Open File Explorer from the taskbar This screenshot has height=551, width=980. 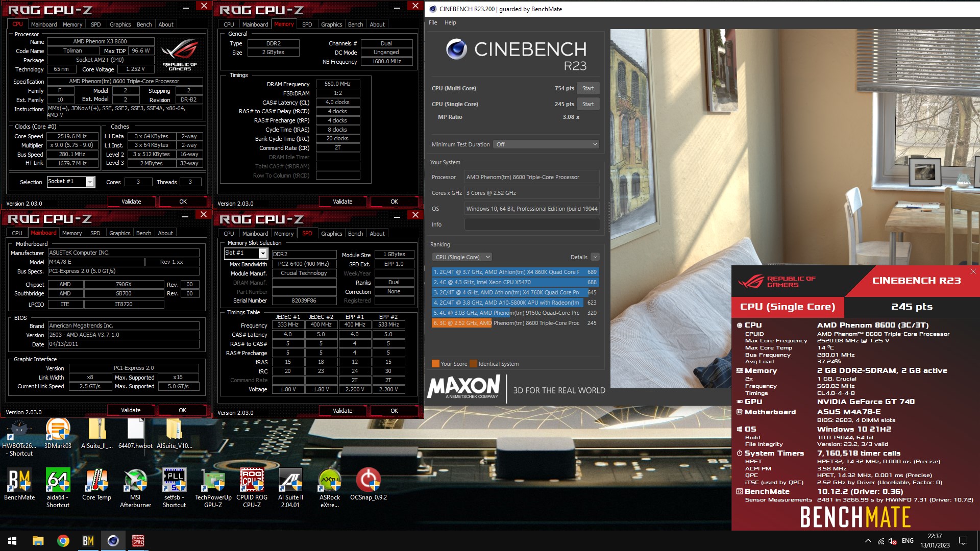click(38, 541)
